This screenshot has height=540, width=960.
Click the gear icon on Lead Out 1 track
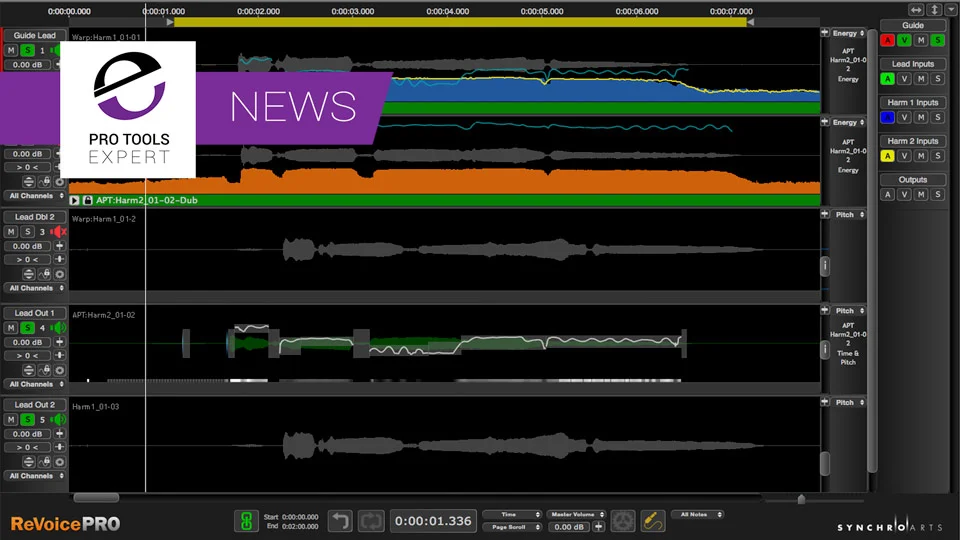click(59, 370)
